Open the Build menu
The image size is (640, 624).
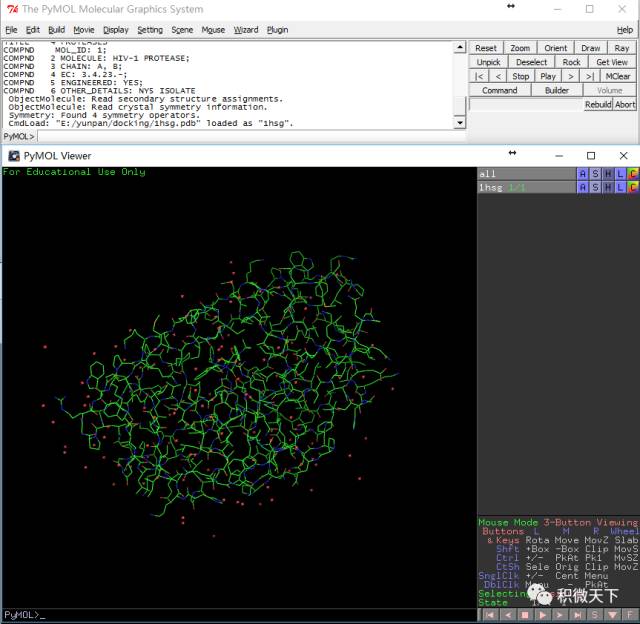[56, 30]
